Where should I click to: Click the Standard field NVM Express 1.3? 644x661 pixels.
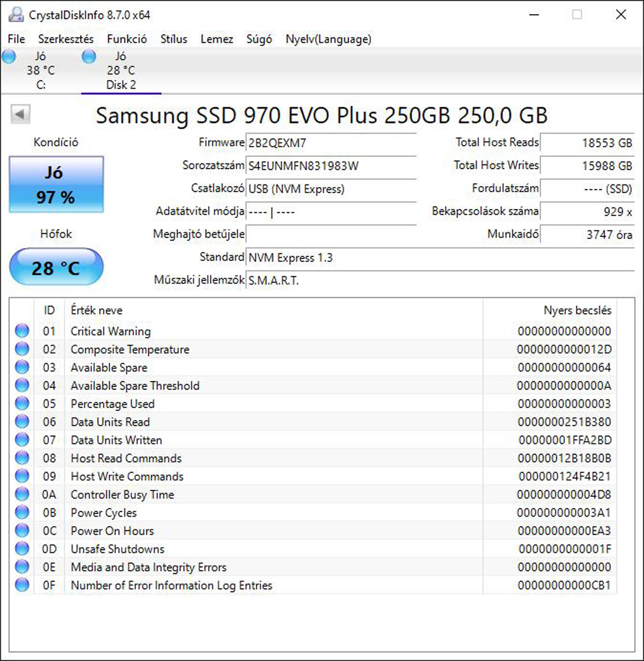[x=440, y=258]
